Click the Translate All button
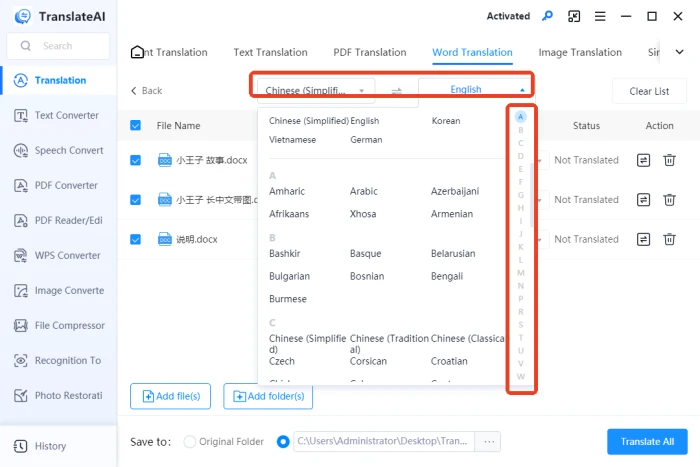The image size is (700, 467). (647, 442)
